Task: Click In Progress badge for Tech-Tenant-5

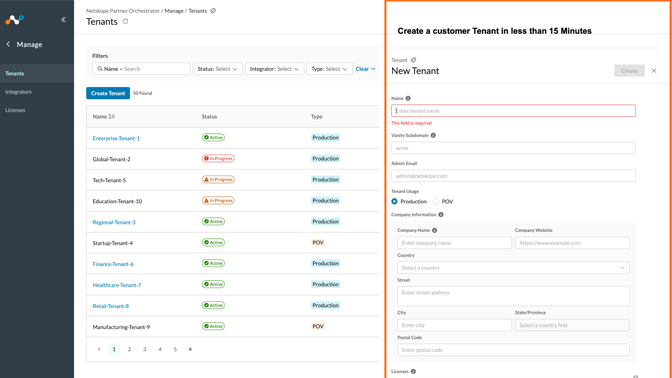Action: (x=218, y=180)
